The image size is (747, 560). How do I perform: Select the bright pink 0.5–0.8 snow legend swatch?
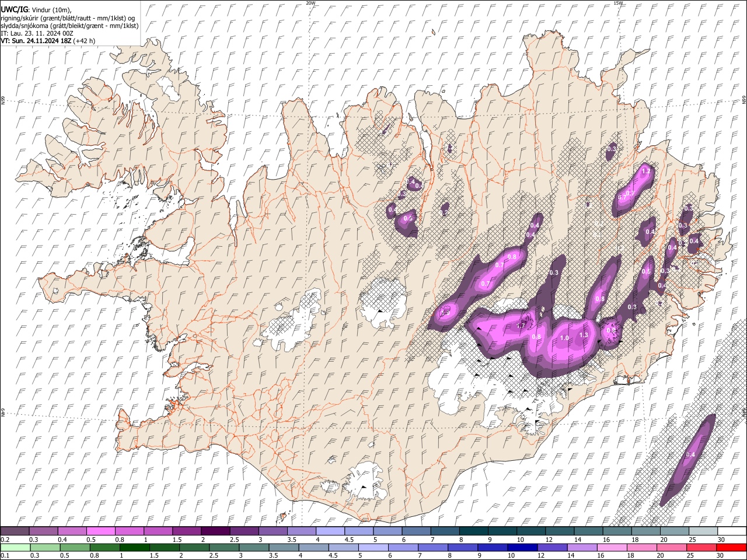[101, 531]
